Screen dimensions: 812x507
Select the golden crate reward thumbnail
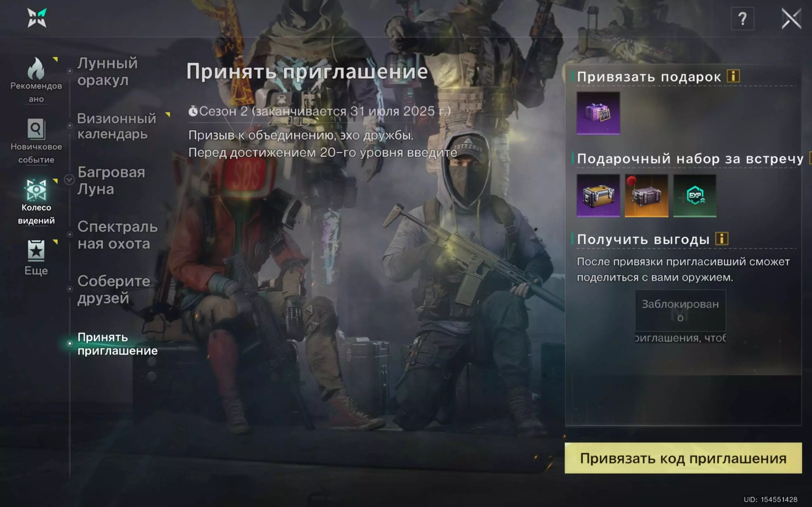pos(598,196)
